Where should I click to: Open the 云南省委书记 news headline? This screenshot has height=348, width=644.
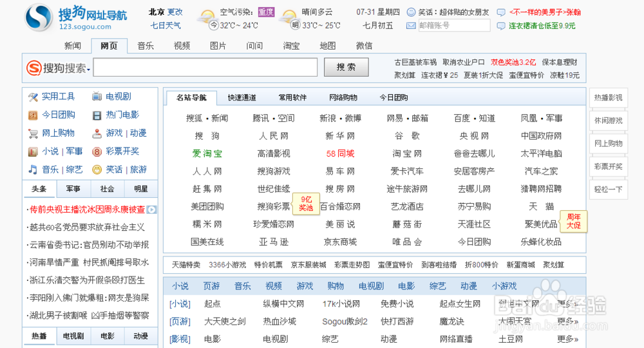[x=89, y=245]
